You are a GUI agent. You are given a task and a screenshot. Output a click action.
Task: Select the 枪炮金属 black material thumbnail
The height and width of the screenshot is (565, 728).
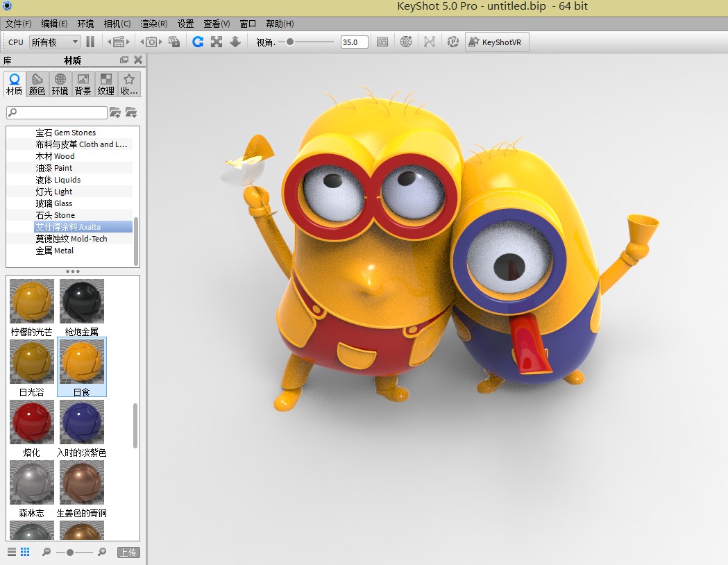(82, 301)
